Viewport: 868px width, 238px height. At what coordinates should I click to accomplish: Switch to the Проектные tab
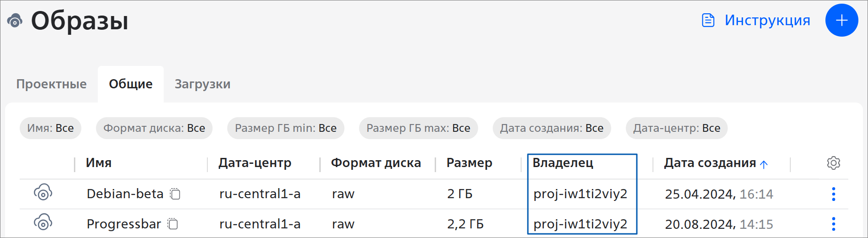coord(51,84)
